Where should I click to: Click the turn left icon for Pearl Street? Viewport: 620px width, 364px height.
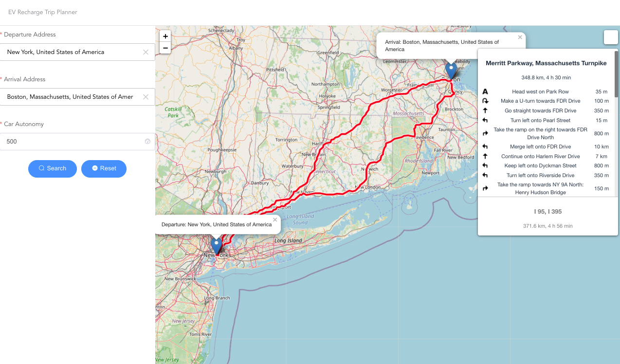(485, 120)
